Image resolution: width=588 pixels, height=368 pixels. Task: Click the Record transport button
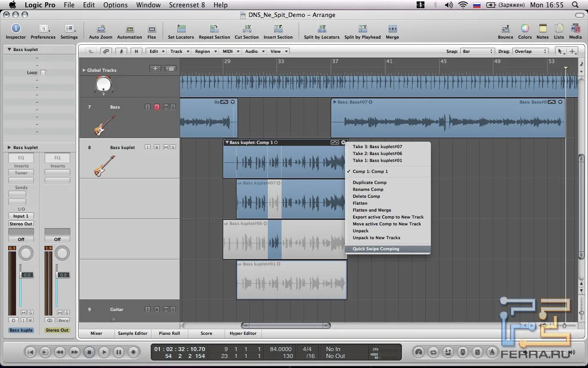pos(133,352)
